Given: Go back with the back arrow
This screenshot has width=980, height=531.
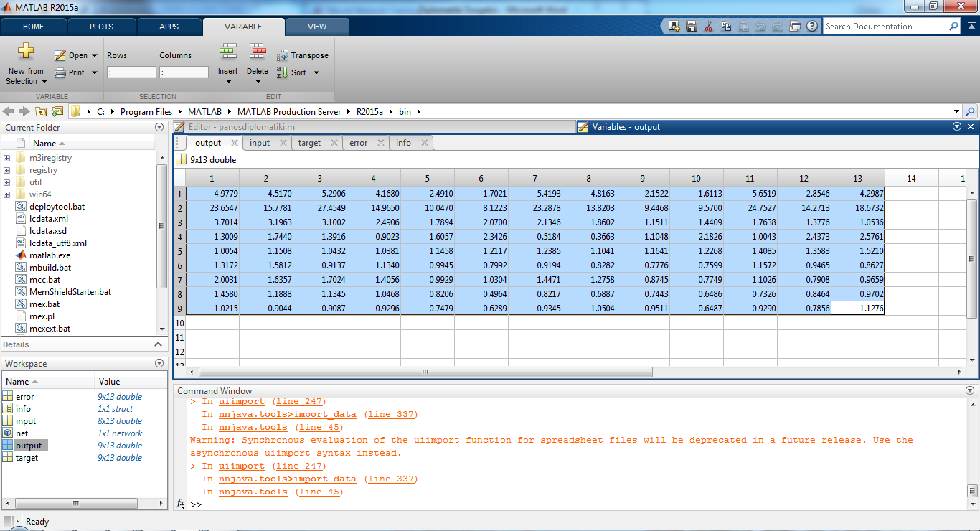Looking at the screenshot, I should (x=9, y=111).
